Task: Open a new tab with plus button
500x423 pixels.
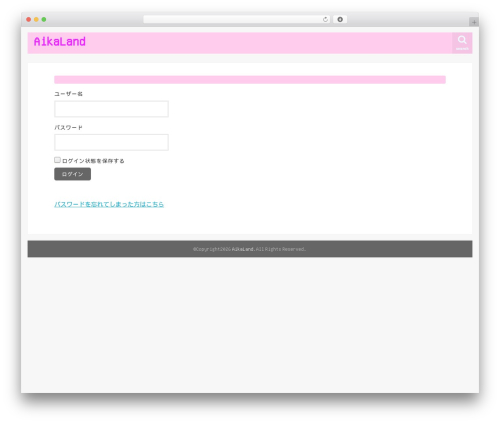Action: 474,22
